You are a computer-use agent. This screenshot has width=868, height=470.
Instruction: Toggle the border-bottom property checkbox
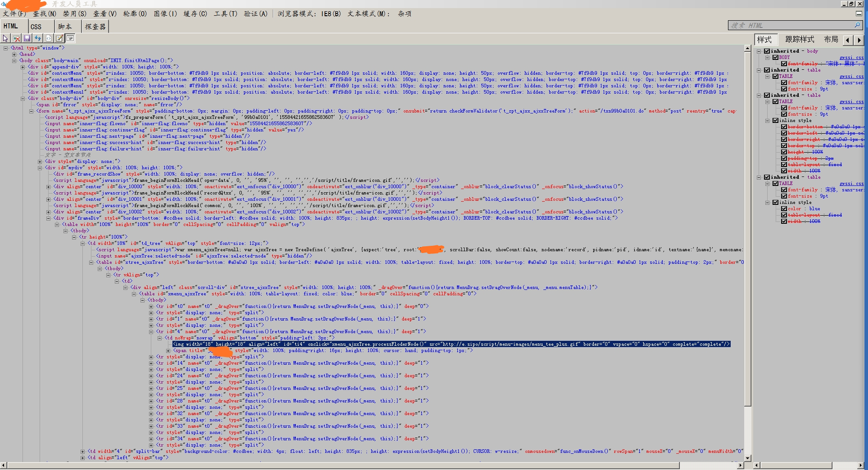click(x=784, y=127)
